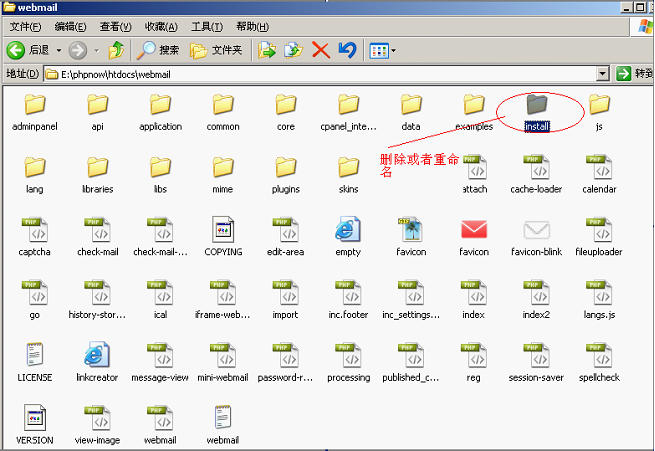This screenshot has width=655, height=451.
Task: Go up one folder level
Action: point(116,51)
